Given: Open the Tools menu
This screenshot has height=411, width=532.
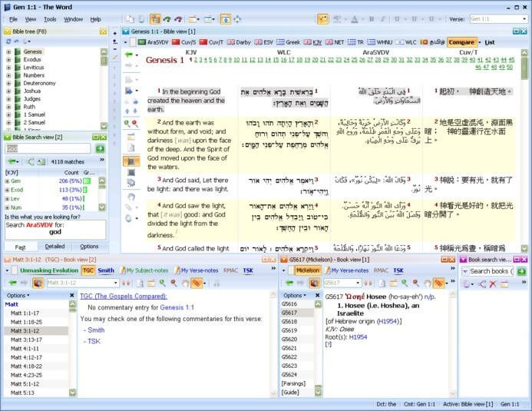Looking at the screenshot, I should [x=50, y=19].
